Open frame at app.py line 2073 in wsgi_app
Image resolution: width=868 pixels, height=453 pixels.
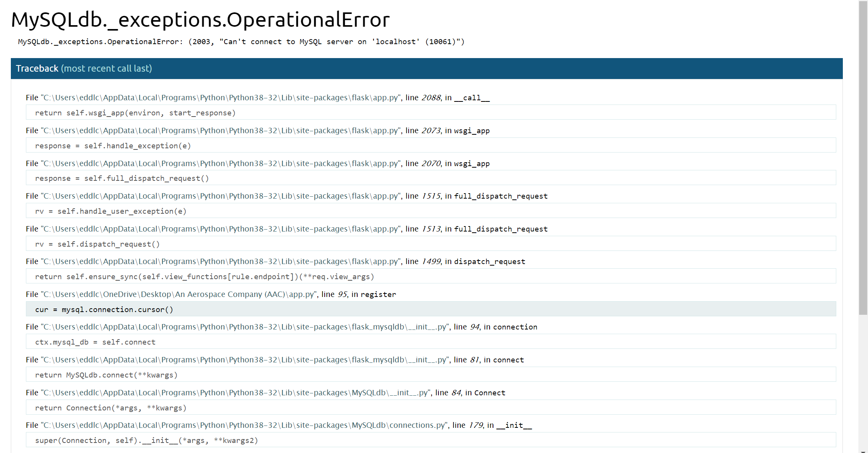(258, 130)
